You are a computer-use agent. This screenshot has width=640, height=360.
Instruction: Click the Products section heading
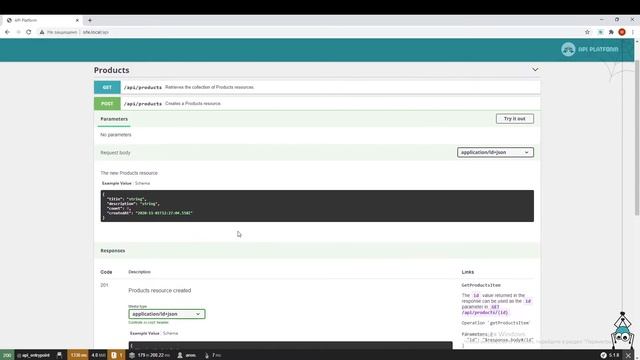point(111,70)
